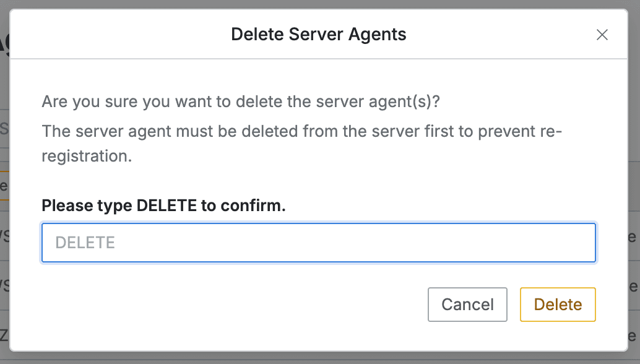Abort deletion by clicking Cancel

(467, 305)
